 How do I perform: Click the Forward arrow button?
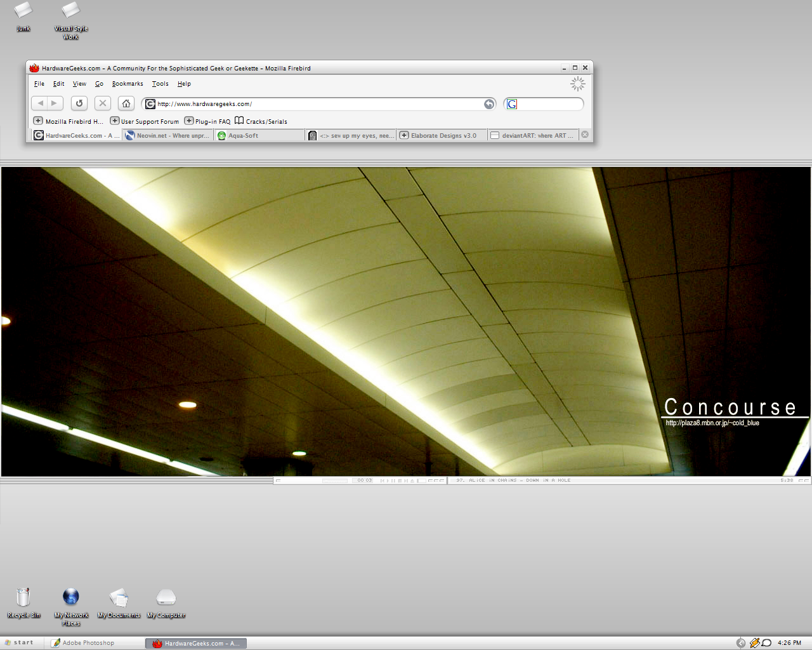[x=55, y=103]
